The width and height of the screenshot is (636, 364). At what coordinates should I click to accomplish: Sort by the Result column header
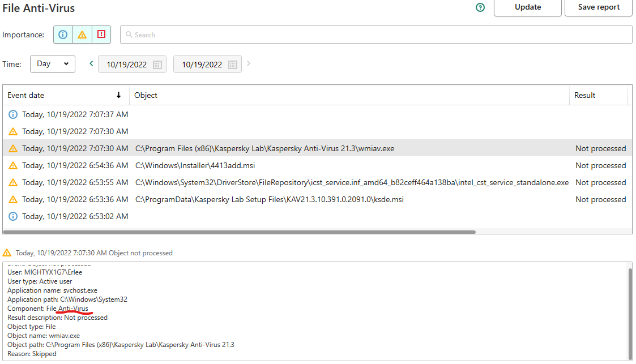tap(598, 95)
